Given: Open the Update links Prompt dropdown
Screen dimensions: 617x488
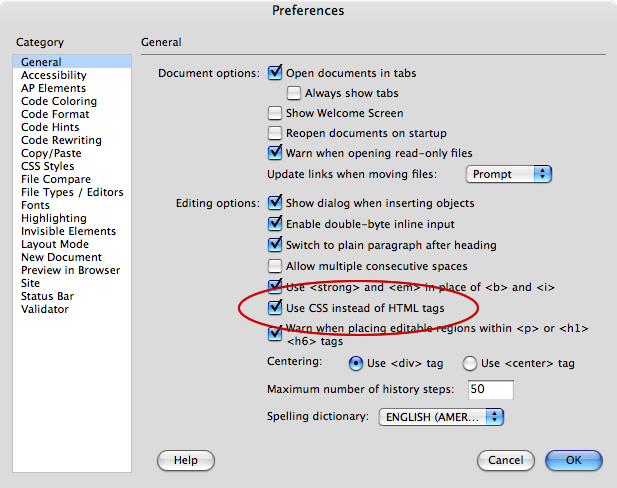Looking at the screenshot, I should pyautogui.click(x=510, y=174).
